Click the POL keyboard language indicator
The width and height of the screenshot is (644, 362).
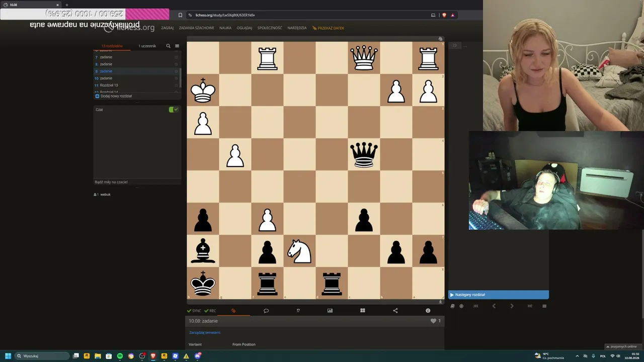[603, 356]
